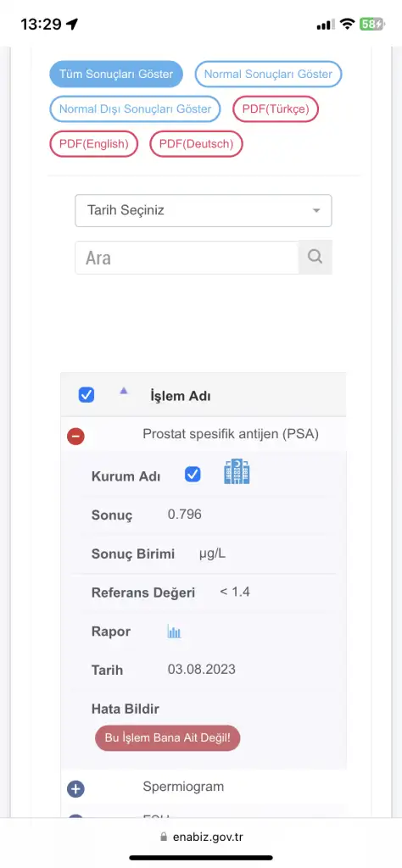Viewport: 402px width, 868px height.
Task: Expand the Spermiogram row plus icon
Action: [75, 789]
